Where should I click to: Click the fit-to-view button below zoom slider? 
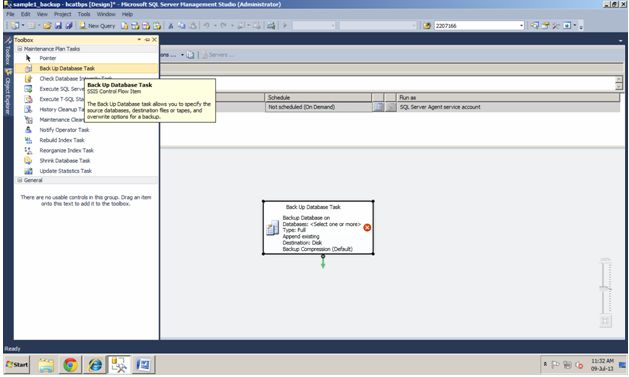[x=605, y=321]
